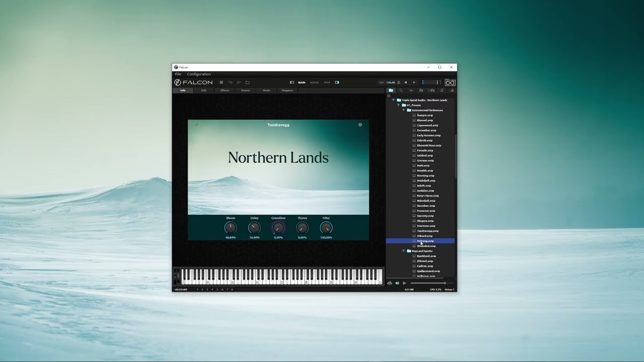
Task: Click the info icon on Tundravegg panel
Action: 360,125
